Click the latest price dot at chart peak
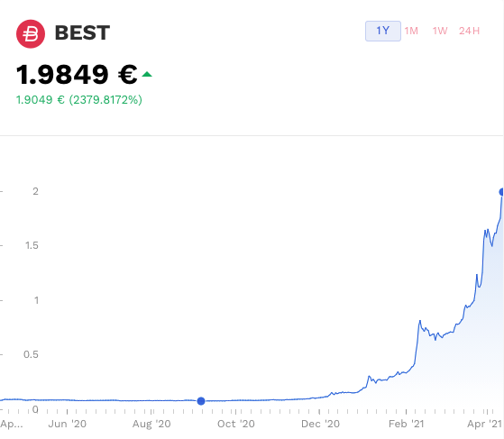504x439 pixels. [501, 192]
